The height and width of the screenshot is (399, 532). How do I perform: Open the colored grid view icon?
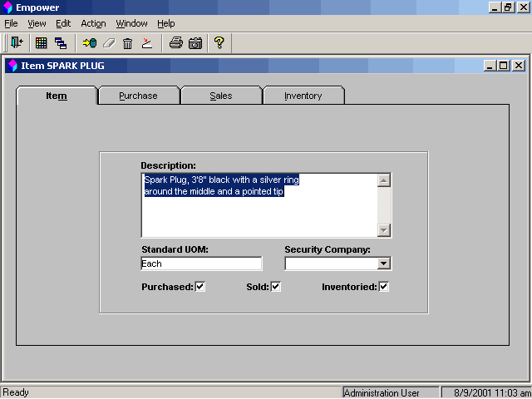(42, 43)
